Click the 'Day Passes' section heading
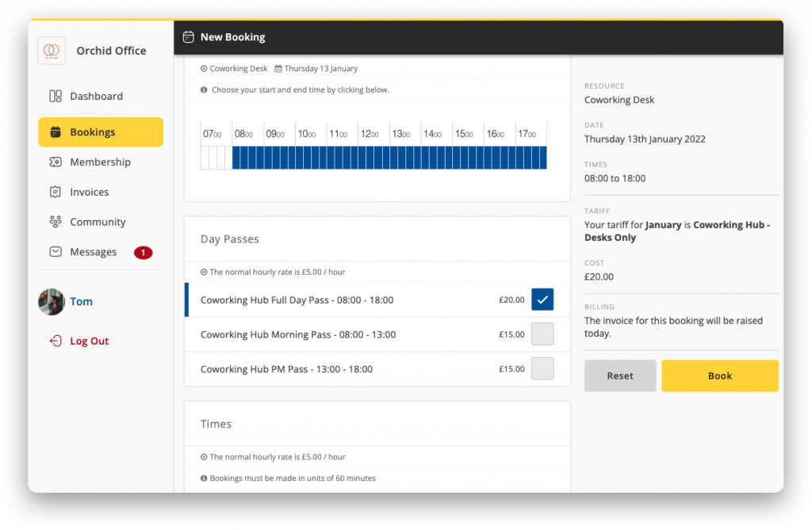This screenshot has width=812, height=530. pos(229,239)
